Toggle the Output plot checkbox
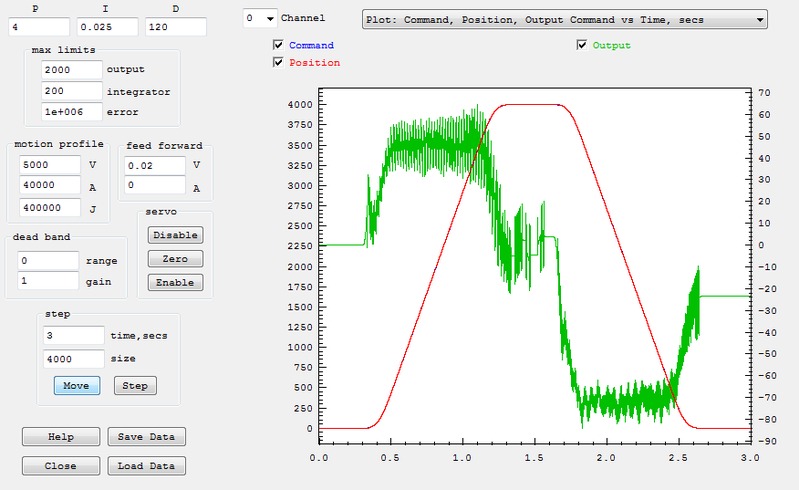799x490 pixels. 583,45
